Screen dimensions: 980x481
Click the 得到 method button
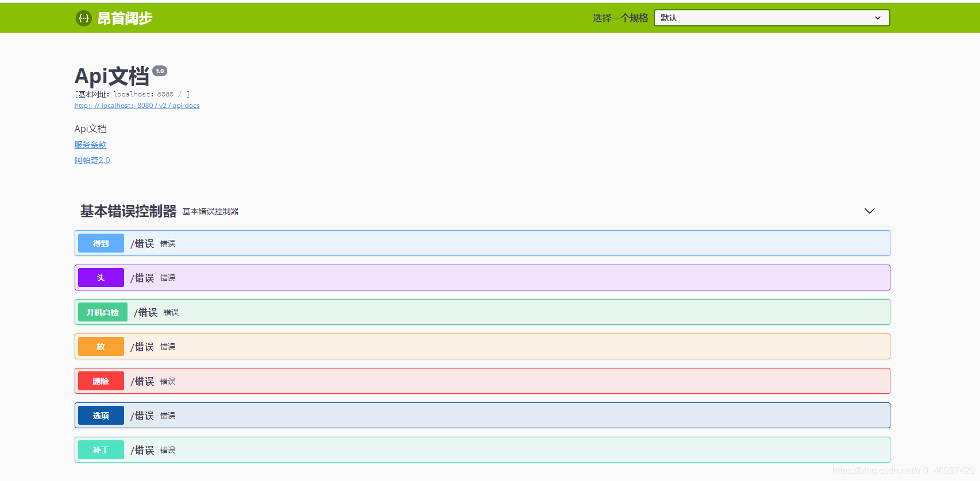point(101,243)
